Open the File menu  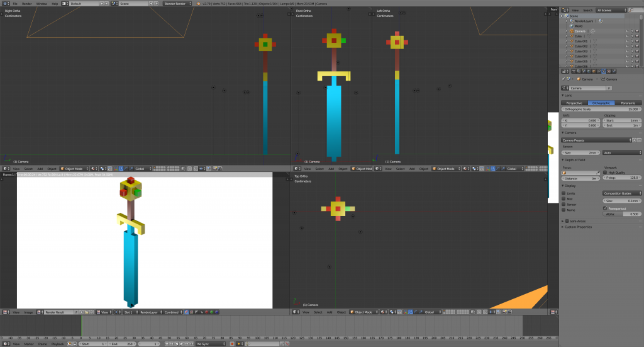[15, 3]
